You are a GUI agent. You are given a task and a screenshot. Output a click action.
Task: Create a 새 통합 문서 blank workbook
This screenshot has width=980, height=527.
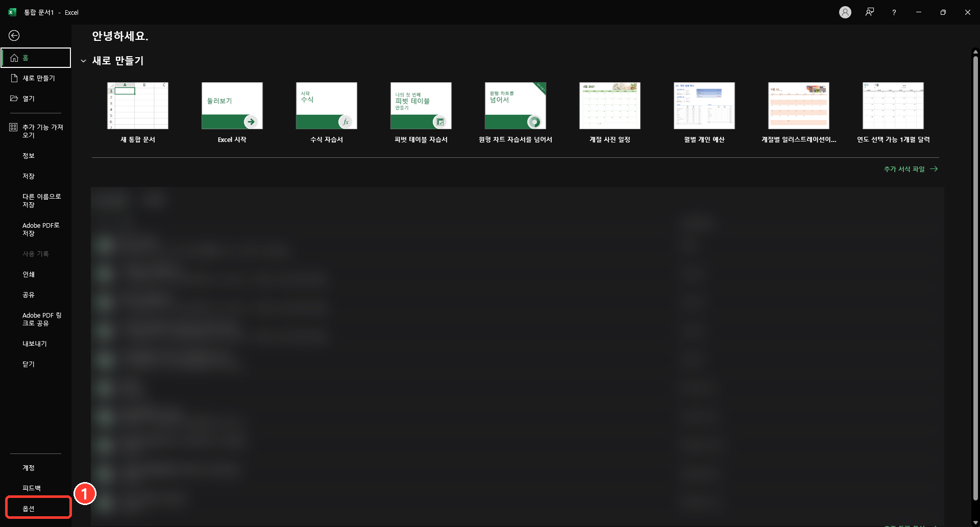pos(138,113)
